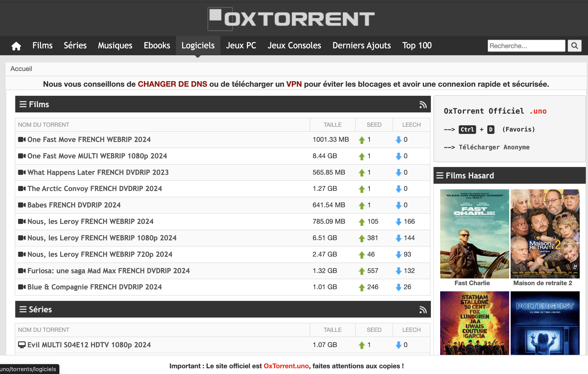Image resolution: width=588 pixels, height=374 pixels.
Task: Click the camera icon next to Babes torrent
Action: 22,205
